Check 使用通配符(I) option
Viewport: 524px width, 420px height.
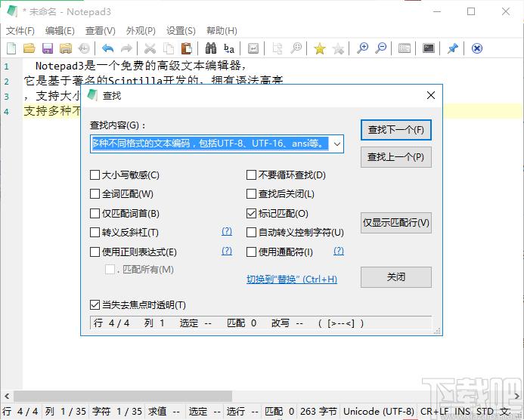(x=251, y=252)
